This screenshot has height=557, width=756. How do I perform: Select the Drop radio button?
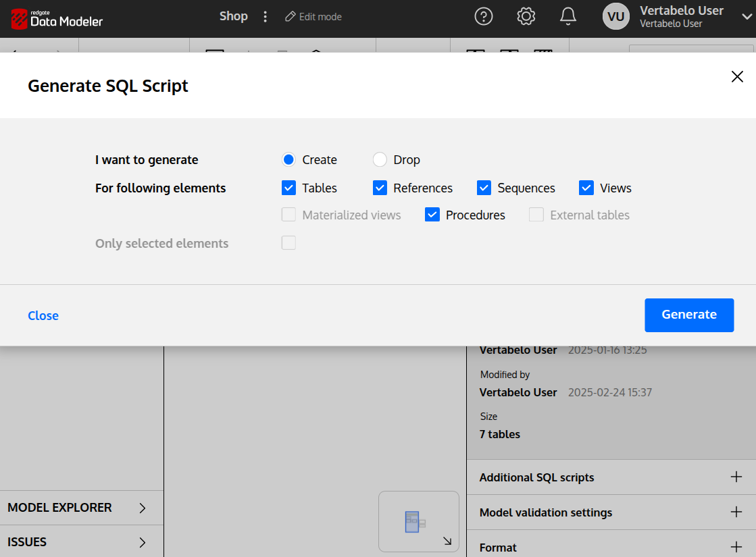[379, 159]
